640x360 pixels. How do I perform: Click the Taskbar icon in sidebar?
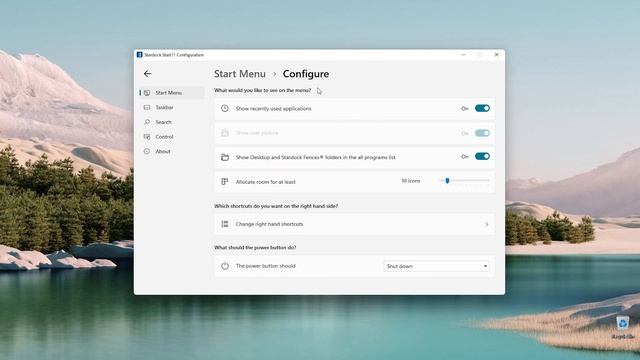point(147,107)
